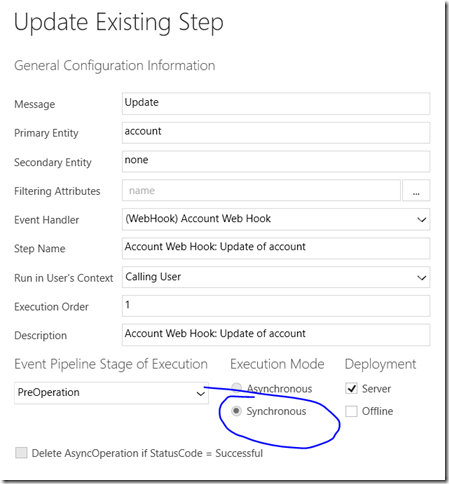The width and height of the screenshot is (449, 484).
Task: Focus the Secondary Entity none field
Action: pyautogui.click(x=276, y=162)
